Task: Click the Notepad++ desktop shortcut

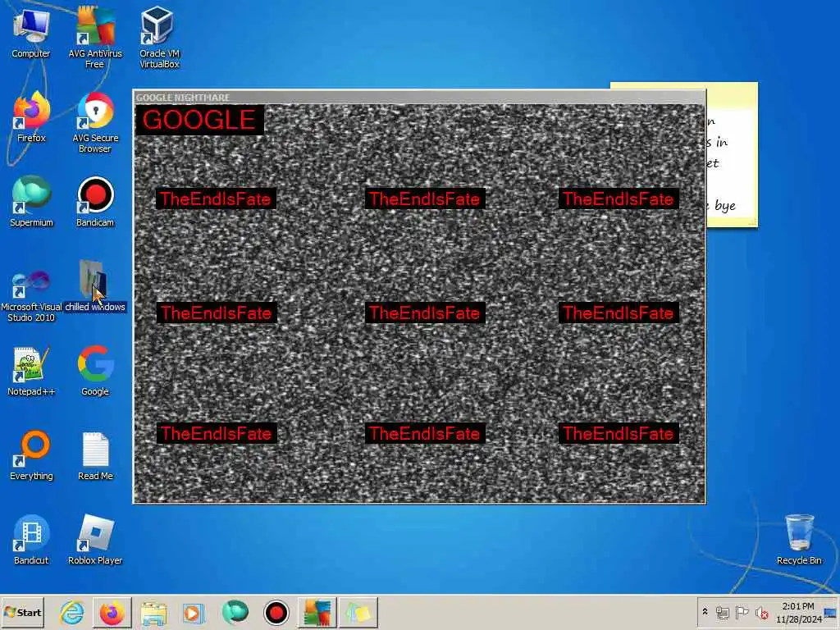Action: coord(31,372)
